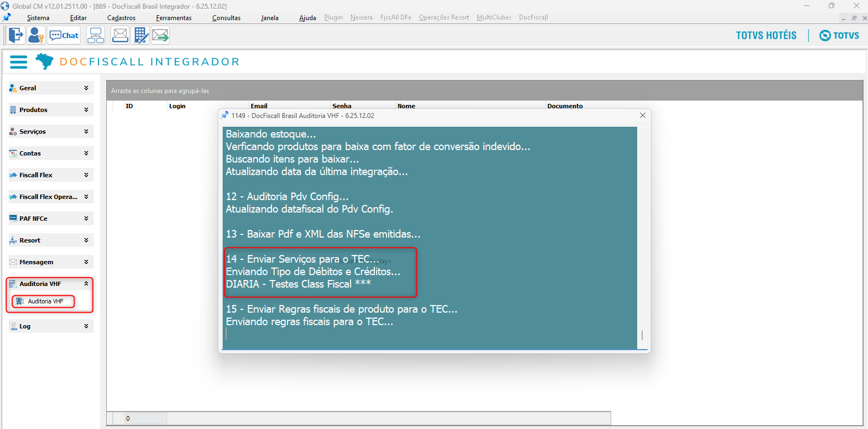The height and width of the screenshot is (429, 868).
Task: Expand the Fiscall Flex Opera... group chevron
Action: pyautogui.click(x=86, y=196)
